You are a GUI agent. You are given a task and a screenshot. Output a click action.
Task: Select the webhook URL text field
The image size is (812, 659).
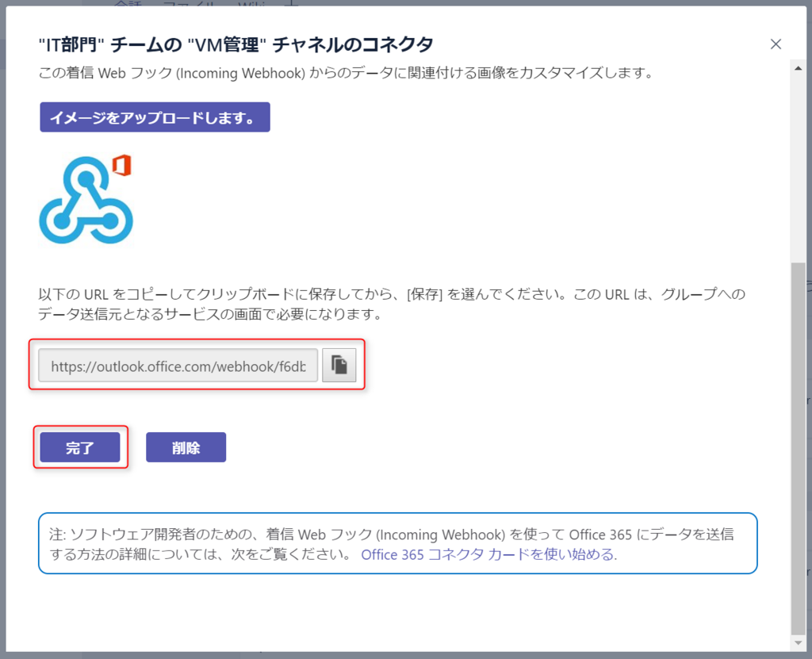[x=178, y=366]
